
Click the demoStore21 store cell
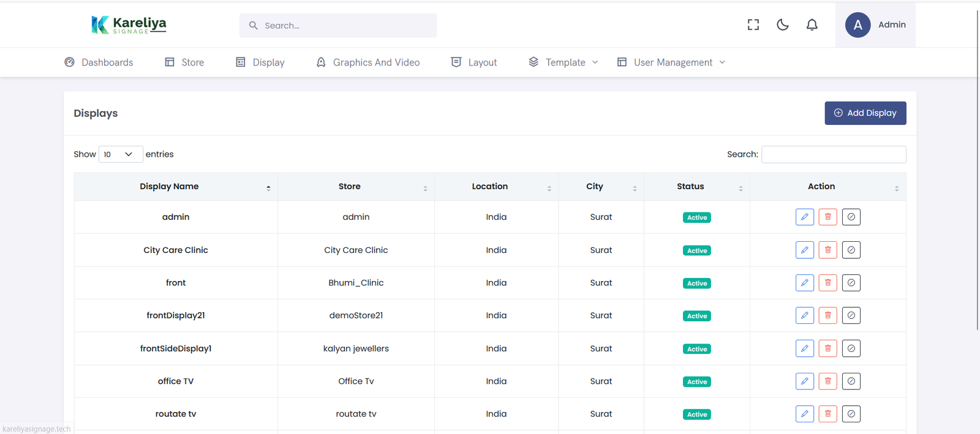point(356,315)
